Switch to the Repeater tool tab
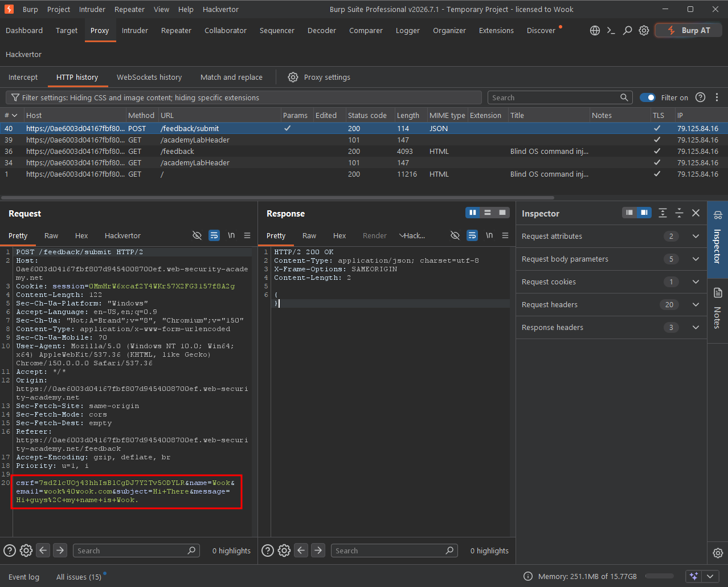728x587 pixels. click(176, 31)
